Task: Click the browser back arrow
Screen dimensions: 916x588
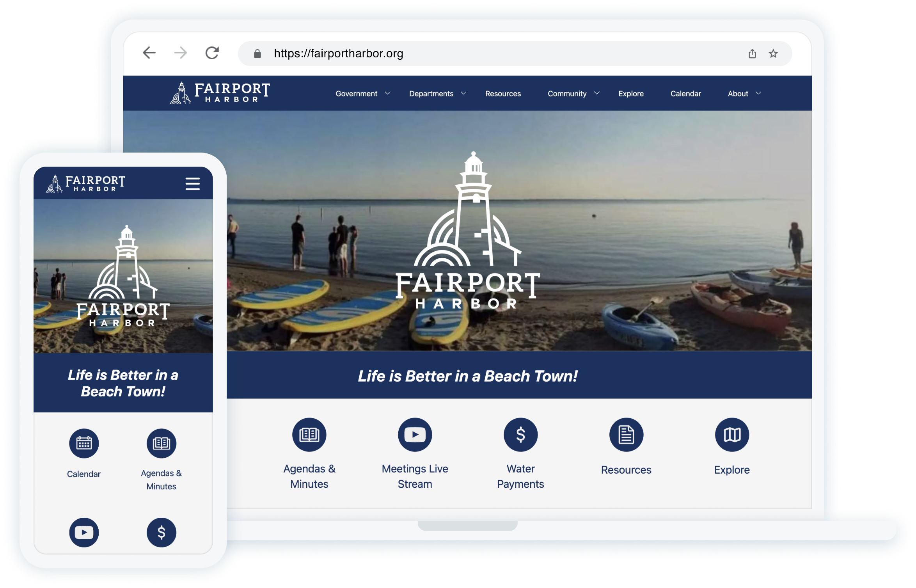Action: coord(149,53)
